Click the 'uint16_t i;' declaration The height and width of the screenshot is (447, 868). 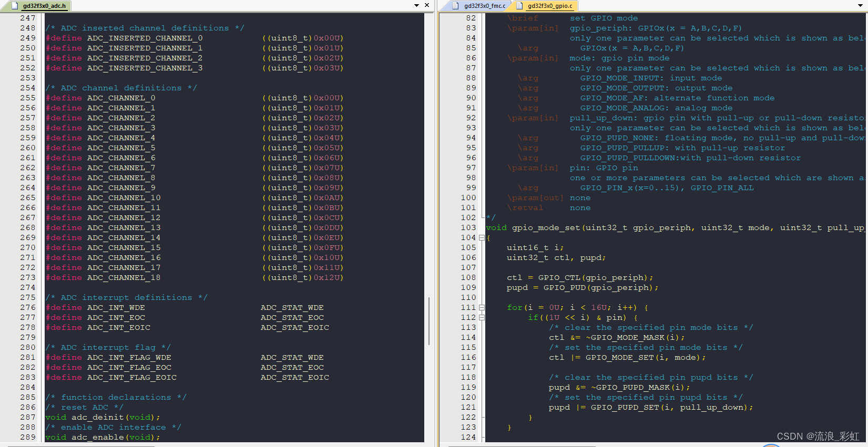[535, 248]
